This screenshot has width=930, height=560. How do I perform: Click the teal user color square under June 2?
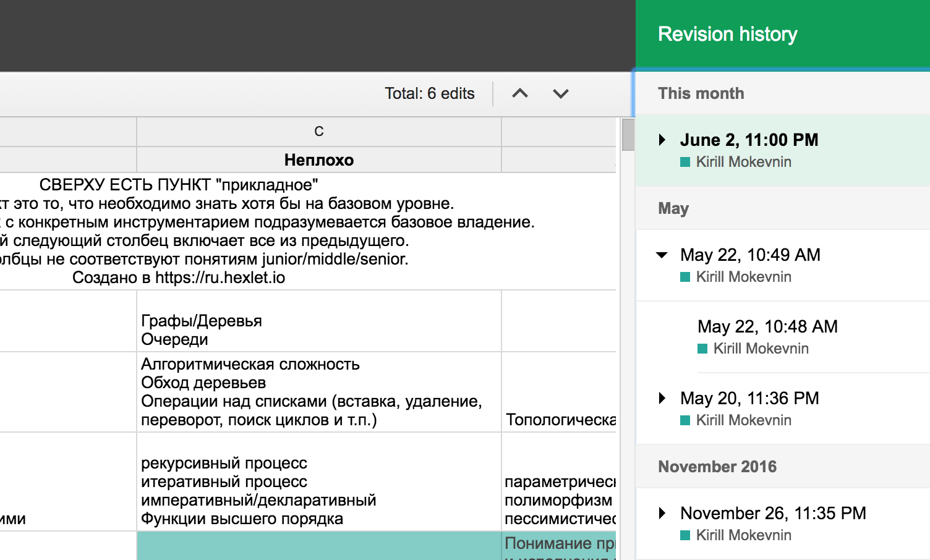tap(685, 161)
